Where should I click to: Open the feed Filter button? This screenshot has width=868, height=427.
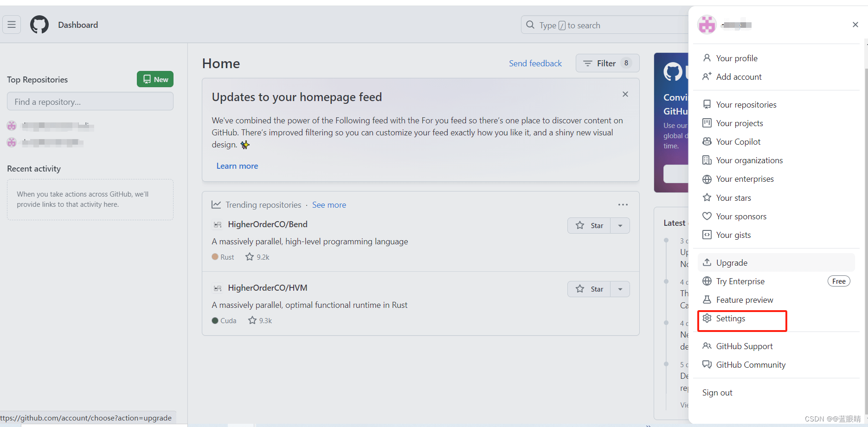coord(607,63)
